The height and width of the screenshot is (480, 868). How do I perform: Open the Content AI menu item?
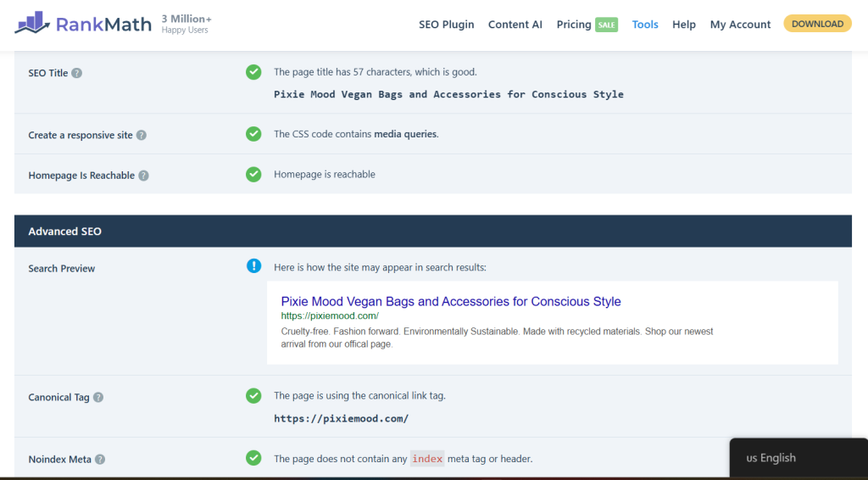(x=515, y=25)
